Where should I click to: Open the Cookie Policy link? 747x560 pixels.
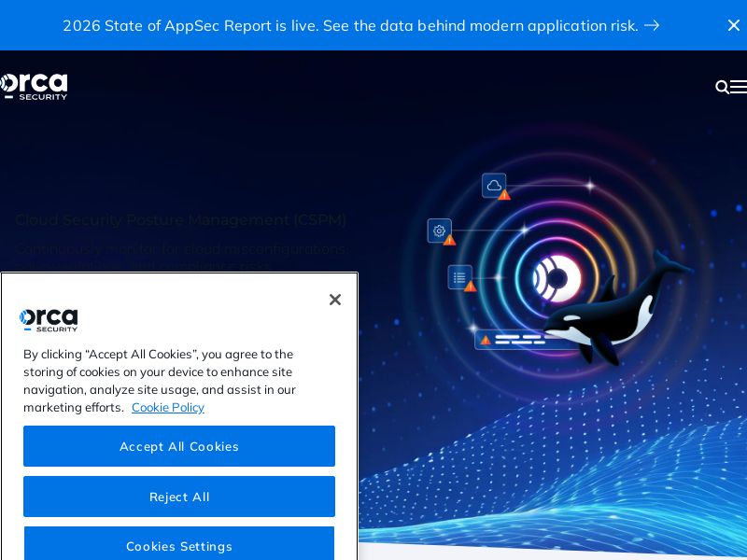click(168, 407)
